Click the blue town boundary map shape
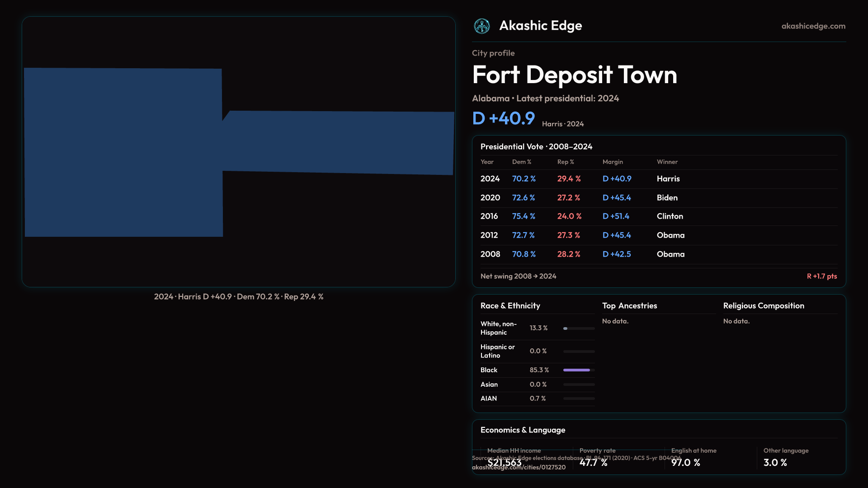The image size is (868, 488). click(123, 153)
